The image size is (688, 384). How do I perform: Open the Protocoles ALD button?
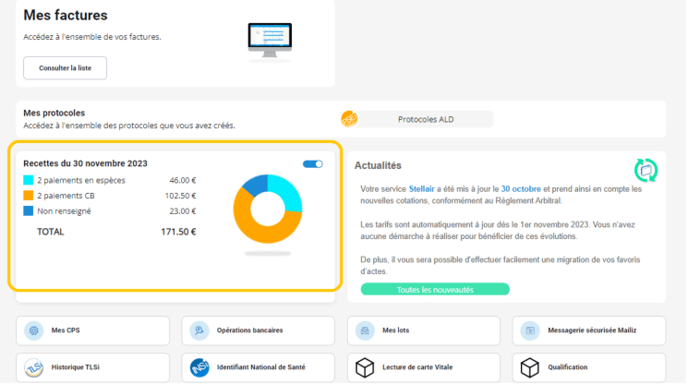[x=426, y=119]
